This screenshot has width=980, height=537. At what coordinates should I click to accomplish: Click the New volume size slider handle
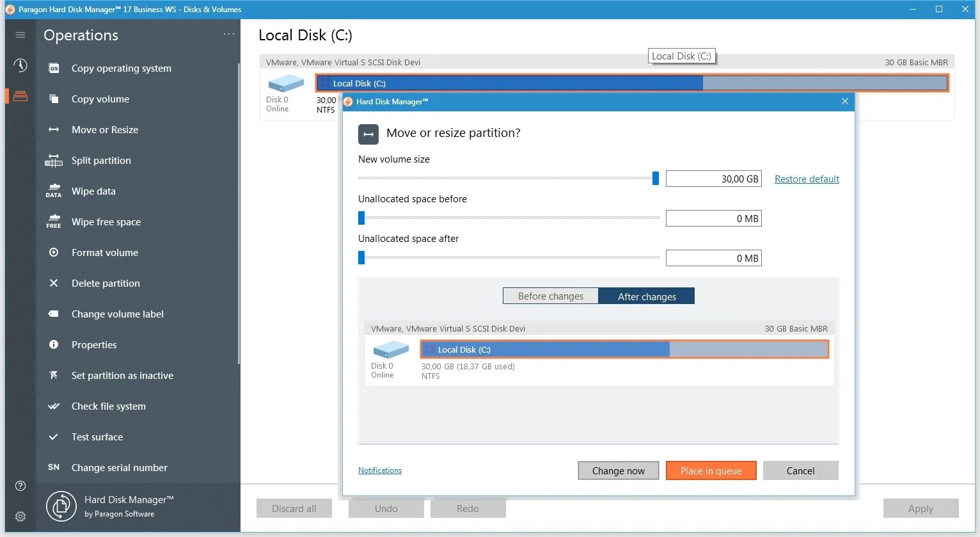click(656, 179)
